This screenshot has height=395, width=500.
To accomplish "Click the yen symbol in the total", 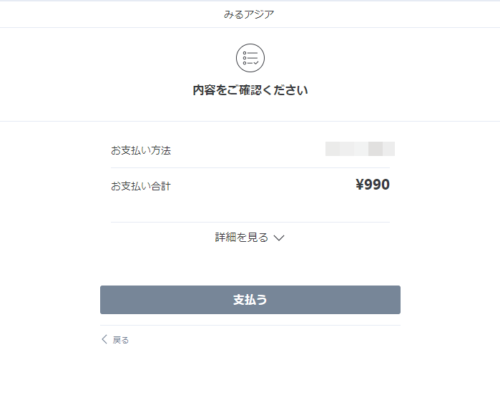I will pos(360,184).
